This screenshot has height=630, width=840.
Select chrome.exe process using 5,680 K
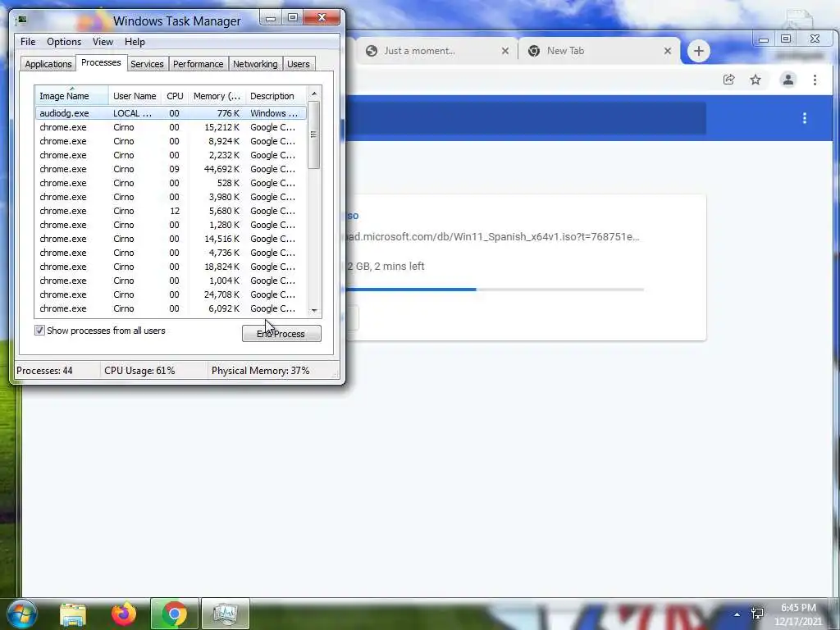coord(171,211)
